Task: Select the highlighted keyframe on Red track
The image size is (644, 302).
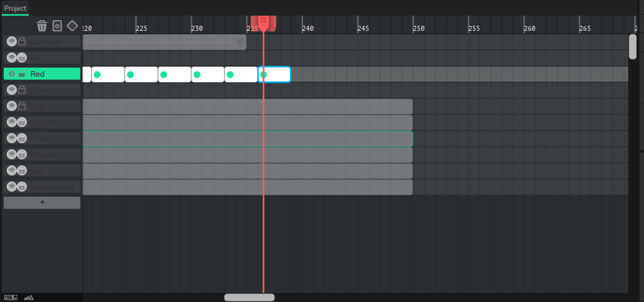Action: pos(275,75)
